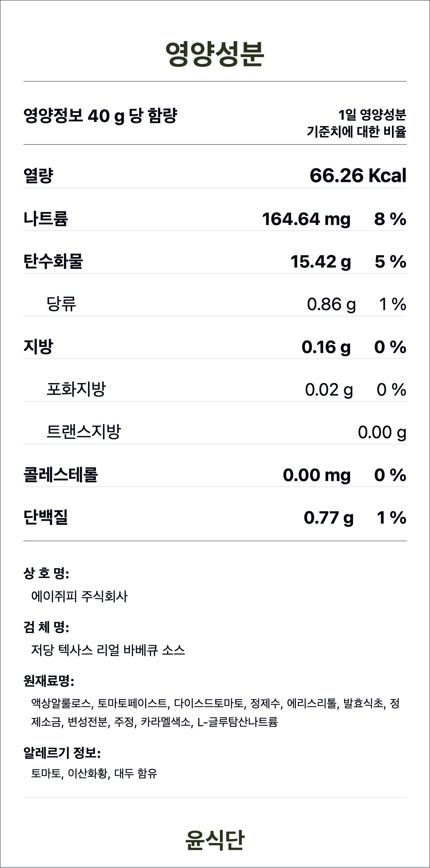Select the 당류 sub-row label

(61, 304)
